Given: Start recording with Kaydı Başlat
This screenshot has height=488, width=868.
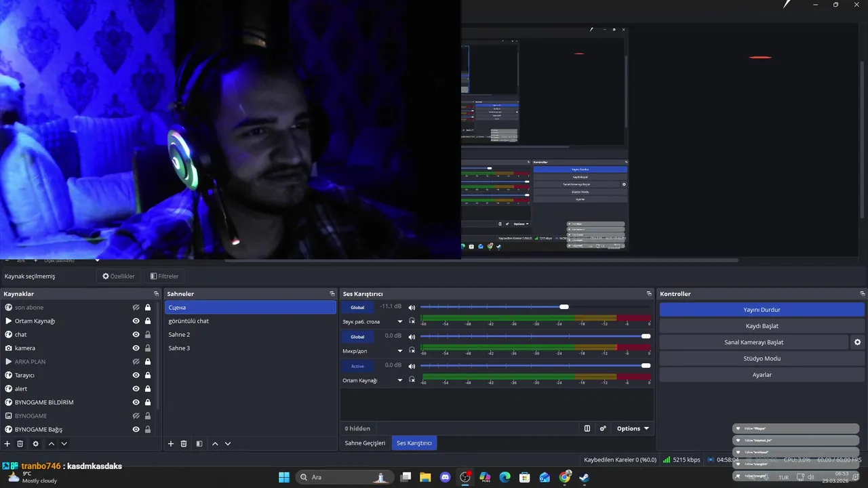Looking at the screenshot, I should (x=762, y=326).
